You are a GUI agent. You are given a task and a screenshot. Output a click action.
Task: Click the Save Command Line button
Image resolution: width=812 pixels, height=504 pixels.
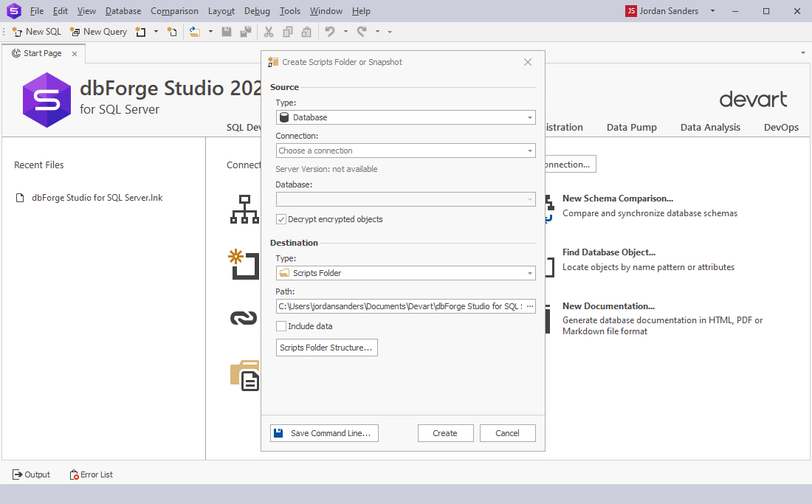click(324, 433)
